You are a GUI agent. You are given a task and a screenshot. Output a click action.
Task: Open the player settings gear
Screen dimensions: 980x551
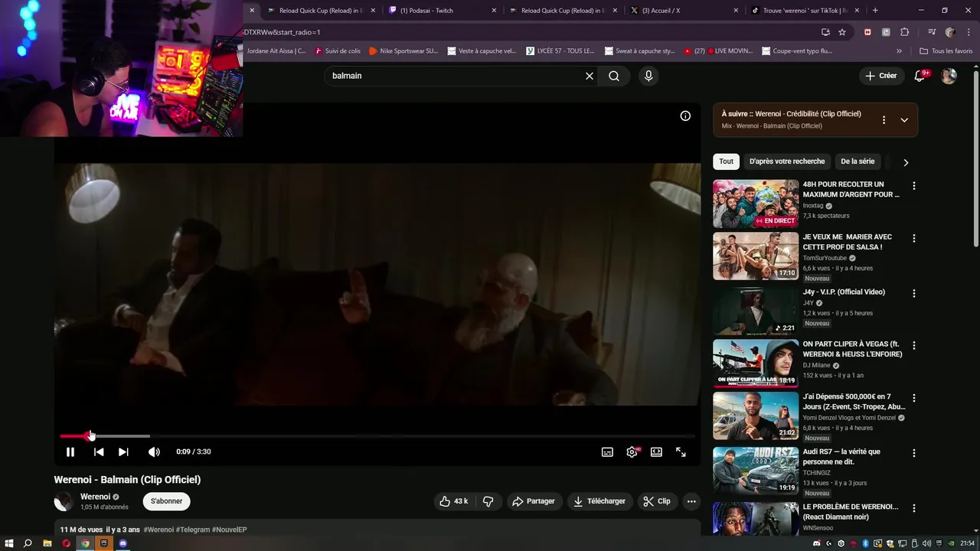click(x=632, y=452)
